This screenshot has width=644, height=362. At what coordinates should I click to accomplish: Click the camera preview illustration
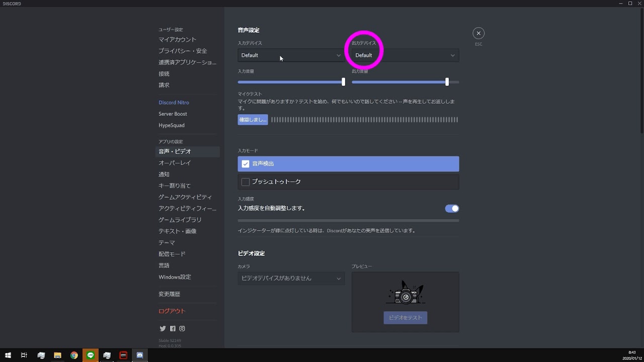pyautogui.click(x=406, y=292)
